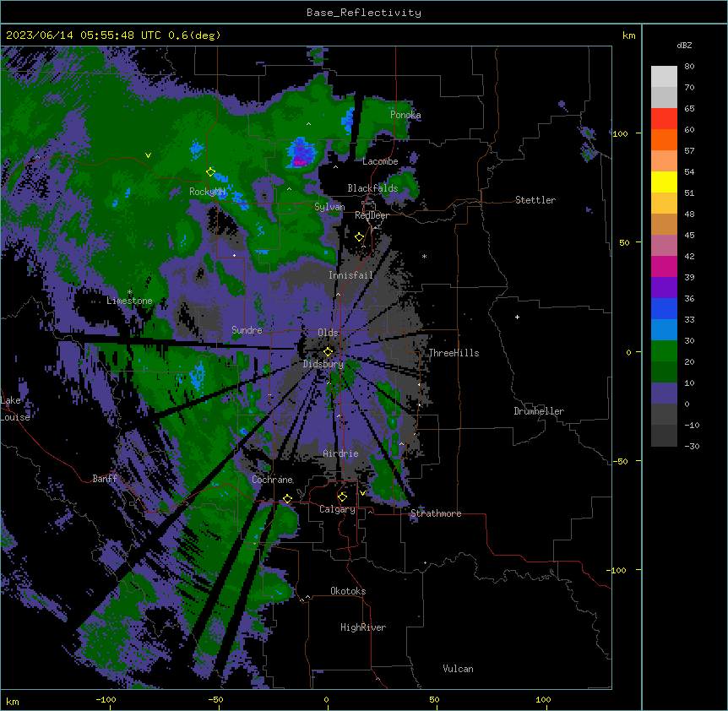Click the Base_Reflectivity title

pos(364,13)
